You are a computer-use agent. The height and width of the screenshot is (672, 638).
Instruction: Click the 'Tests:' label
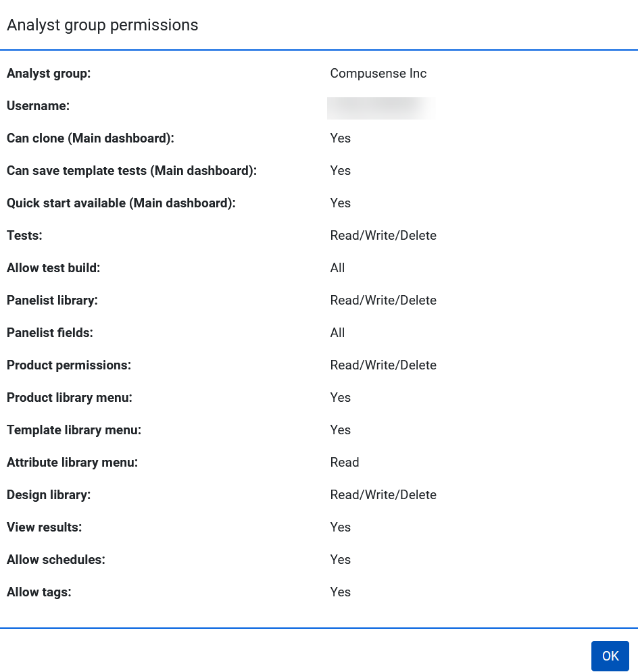tap(24, 236)
